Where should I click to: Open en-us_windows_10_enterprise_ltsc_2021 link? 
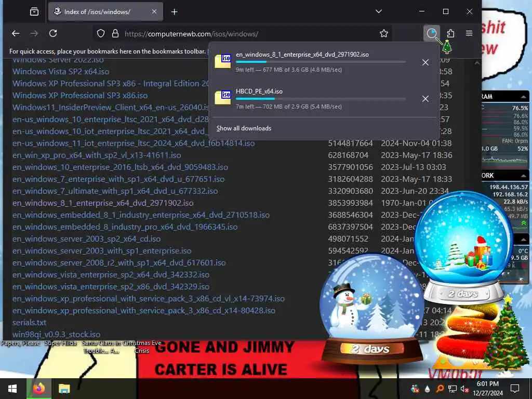tap(111, 119)
